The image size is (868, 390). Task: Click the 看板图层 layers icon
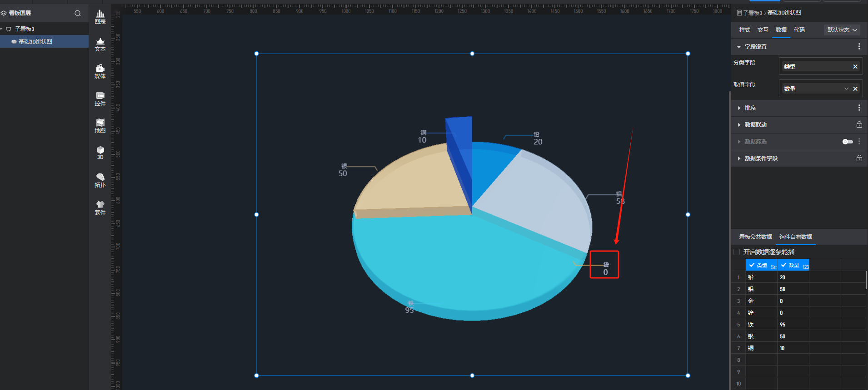tap(4, 13)
